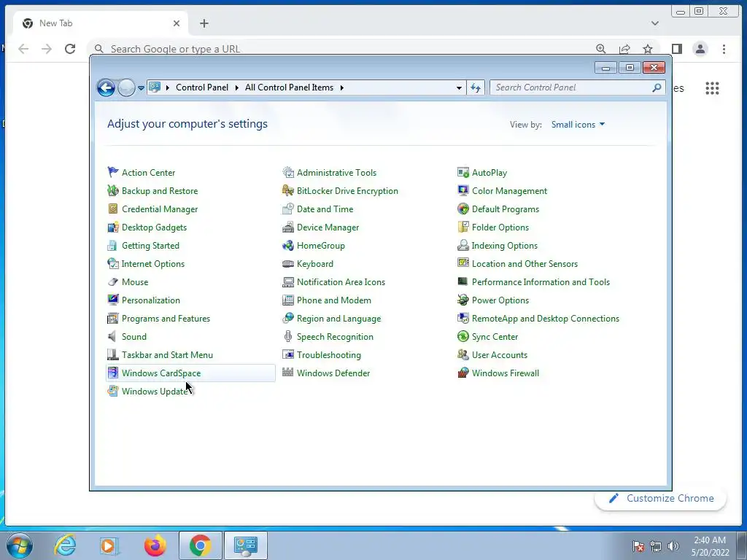
Task: Open Performance Information and Tools
Action: [x=541, y=282]
